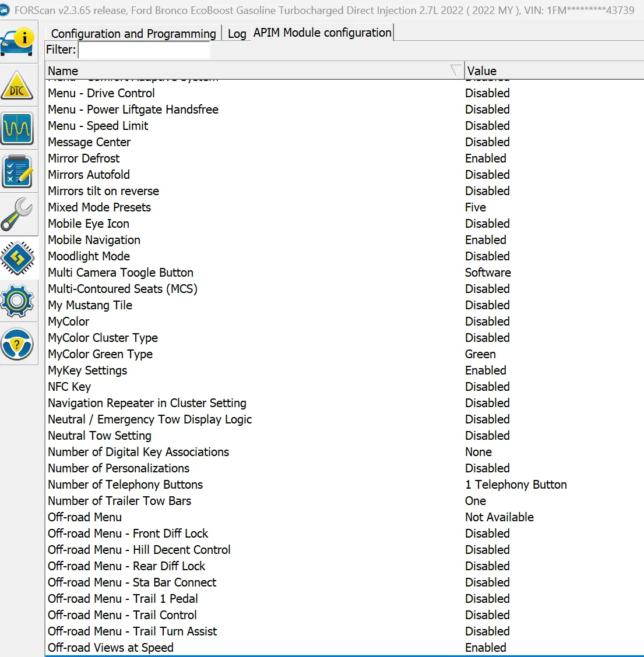Click Enabled value for MyKey Settings

pyautogui.click(x=485, y=371)
